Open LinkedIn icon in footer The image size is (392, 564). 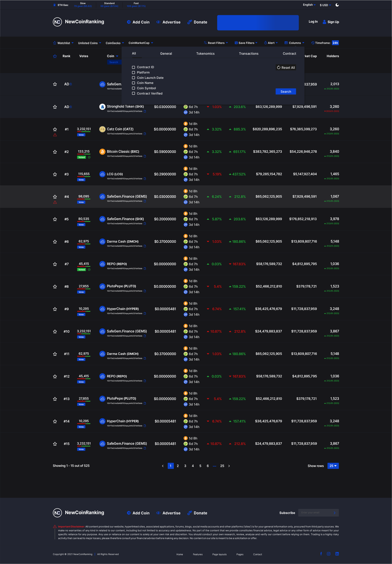click(337, 554)
